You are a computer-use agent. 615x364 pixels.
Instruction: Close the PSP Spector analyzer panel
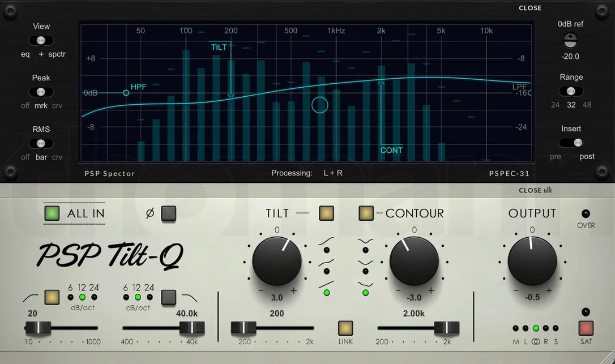(530, 8)
